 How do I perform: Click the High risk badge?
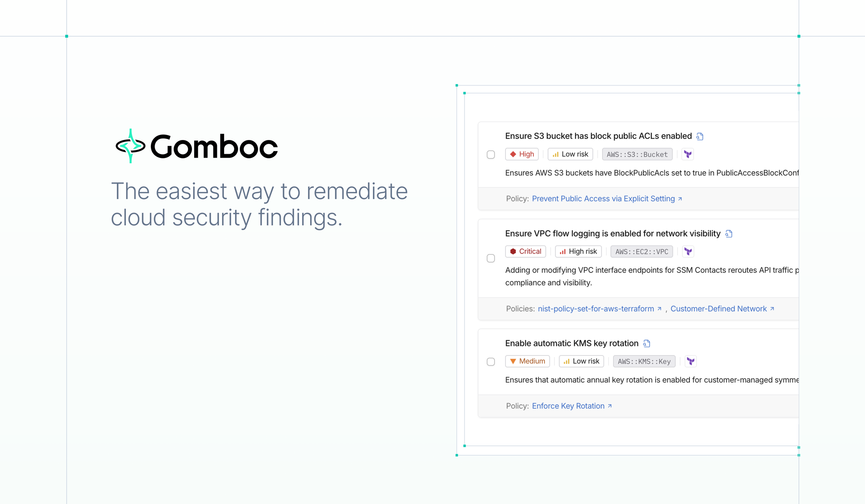[x=578, y=252]
